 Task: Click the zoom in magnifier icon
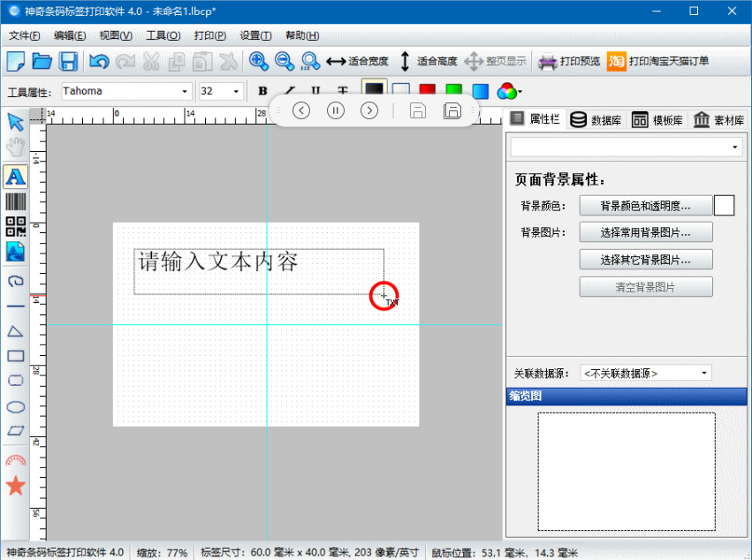(258, 62)
